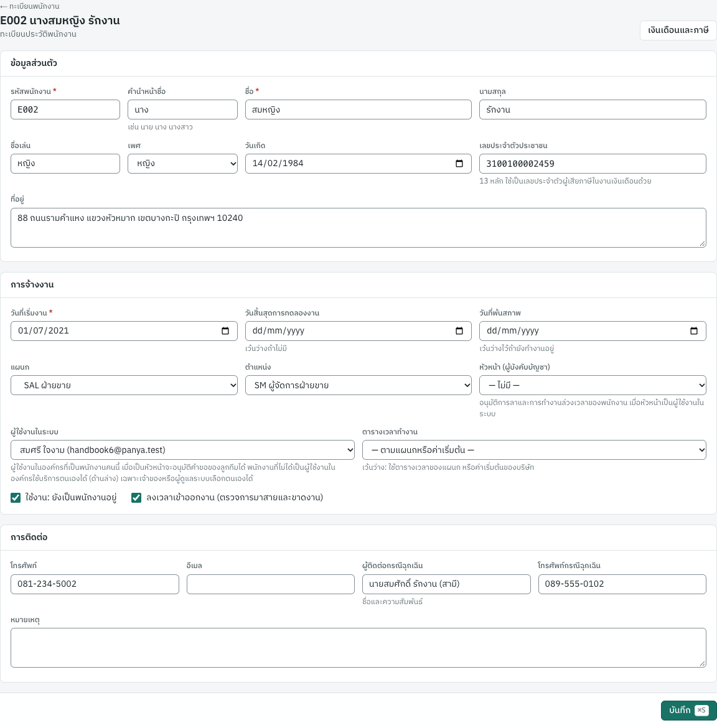This screenshot has height=728, width=717.
Task: Click the ชื่อ field containing สมหญิง
Action: [358, 110]
